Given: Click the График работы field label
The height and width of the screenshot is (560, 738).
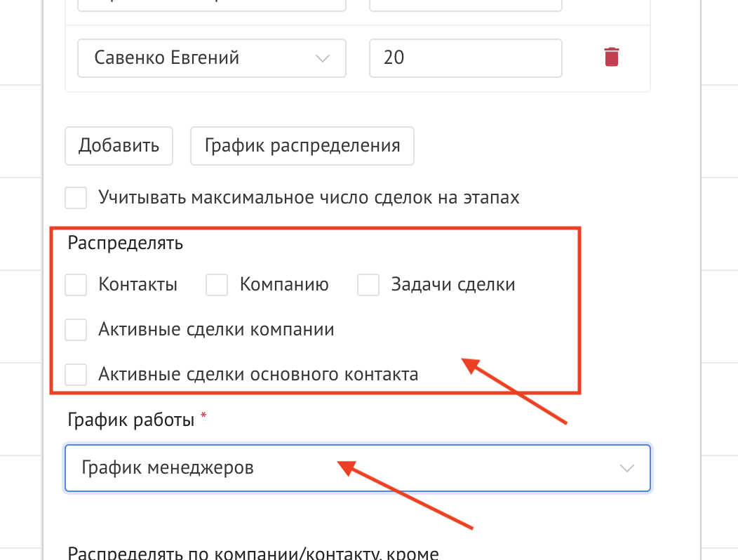Looking at the screenshot, I should click(130, 420).
